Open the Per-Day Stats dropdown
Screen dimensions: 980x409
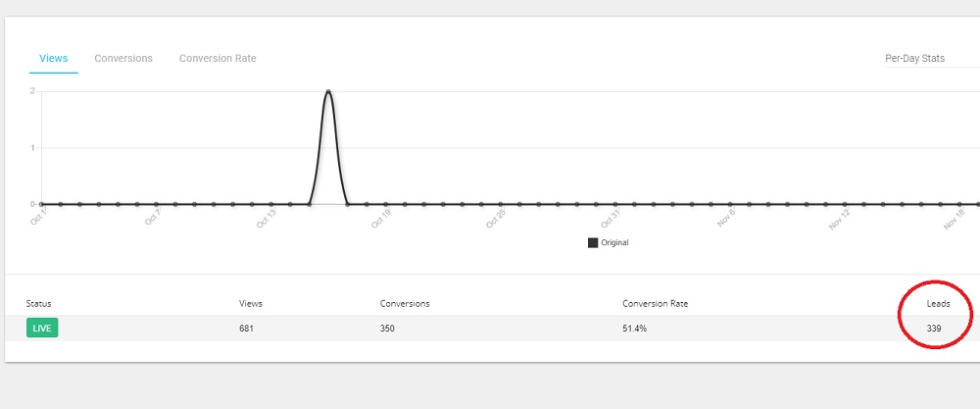(x=921, y=59)
